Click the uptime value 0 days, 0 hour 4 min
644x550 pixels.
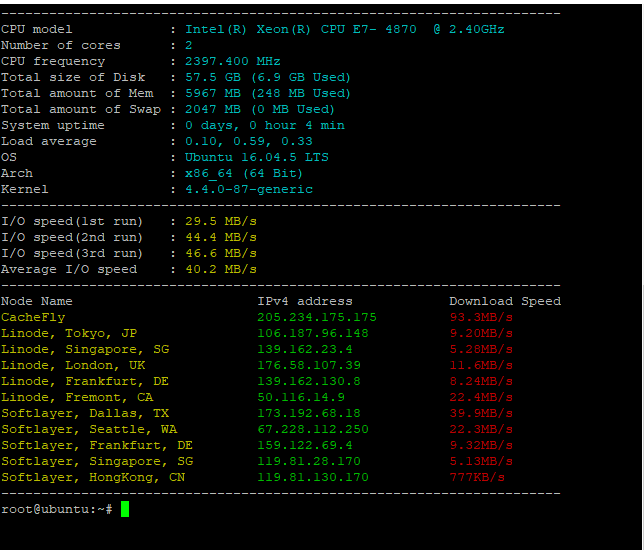(265, 125)
